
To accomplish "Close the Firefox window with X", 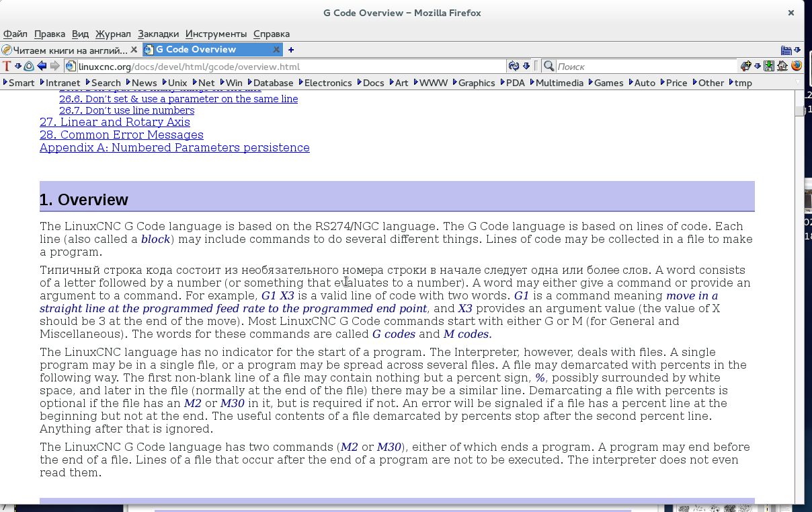I will [x=791, y=13].
